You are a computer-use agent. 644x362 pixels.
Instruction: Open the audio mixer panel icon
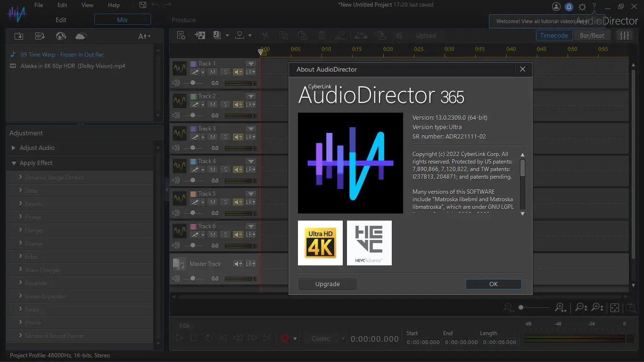625,36
